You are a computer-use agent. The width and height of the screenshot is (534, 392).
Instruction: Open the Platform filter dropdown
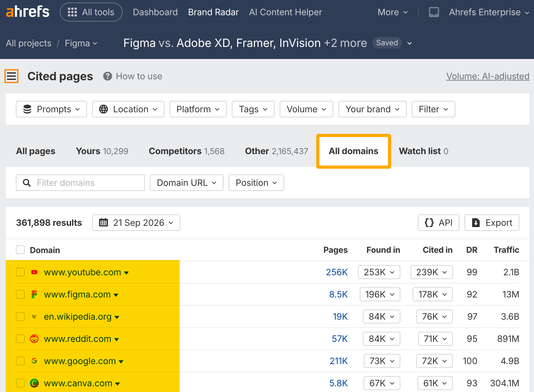tap(198, 109)
